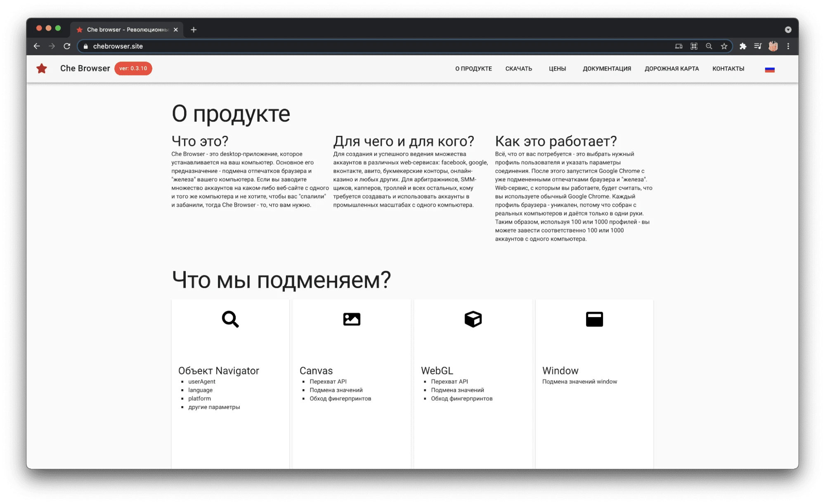Click Перехват API under Canvas
The height and width of the screenshot is (504, 825).
328,382
